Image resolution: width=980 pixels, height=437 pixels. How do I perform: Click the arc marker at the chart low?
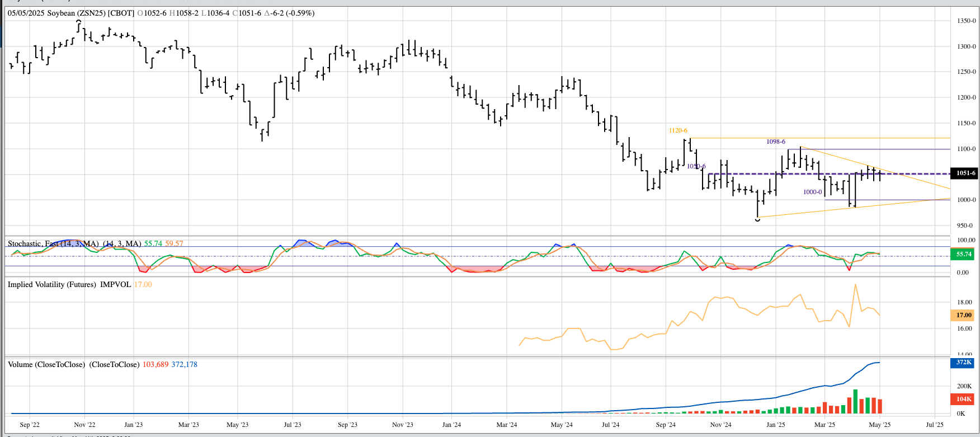tap(757, 220)
